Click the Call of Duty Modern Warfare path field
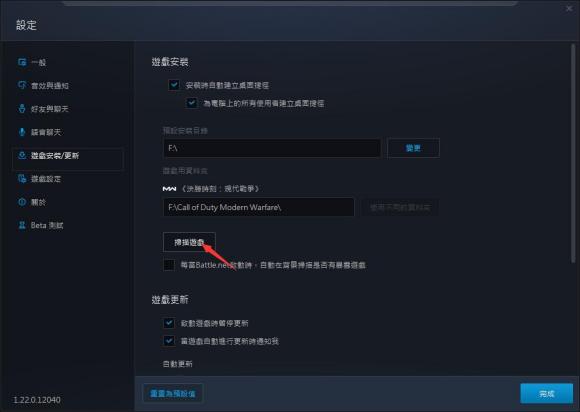 coord(259,207)
